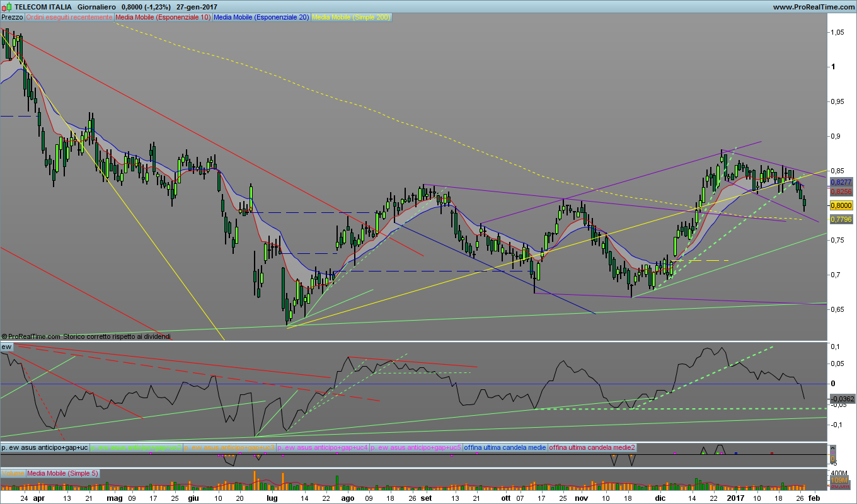Viewport: 857px width, 504px height.
Task: Select the p. ew asus anticipo+gap+uc4 label
Action: click(x=323, y=447)
